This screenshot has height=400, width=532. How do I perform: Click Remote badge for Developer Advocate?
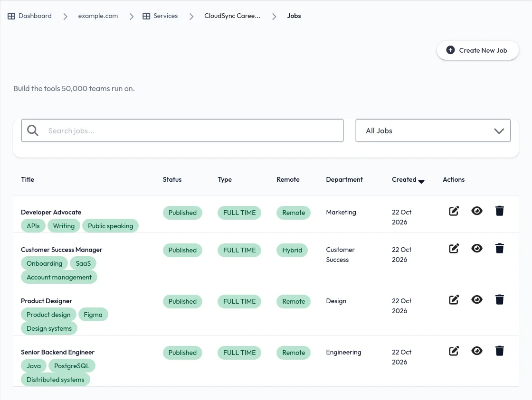coord(294,213)
